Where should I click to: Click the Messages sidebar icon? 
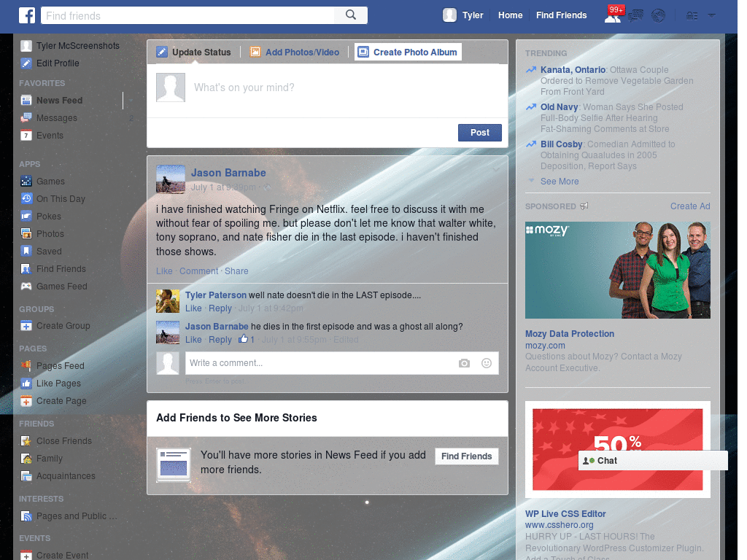[26, 118]
